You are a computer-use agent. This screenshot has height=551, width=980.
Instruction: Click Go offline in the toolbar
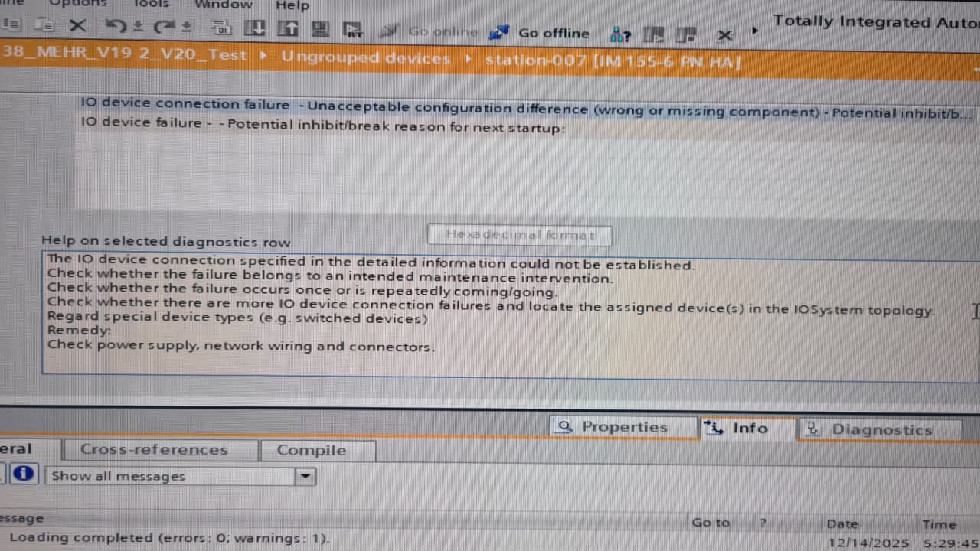pos(540,33)
